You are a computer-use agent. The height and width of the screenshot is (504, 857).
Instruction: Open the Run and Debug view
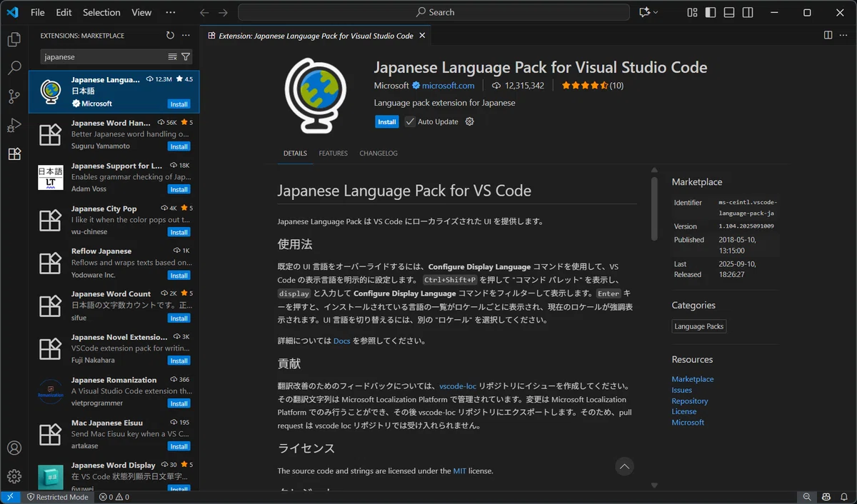click(x=14, y=125)
